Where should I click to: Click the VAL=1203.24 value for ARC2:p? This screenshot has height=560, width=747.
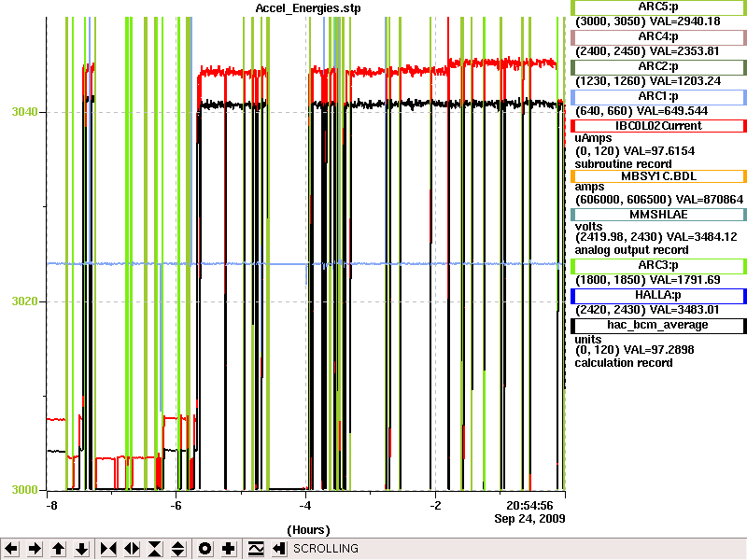pyautogui.click(x=685, y=81)
